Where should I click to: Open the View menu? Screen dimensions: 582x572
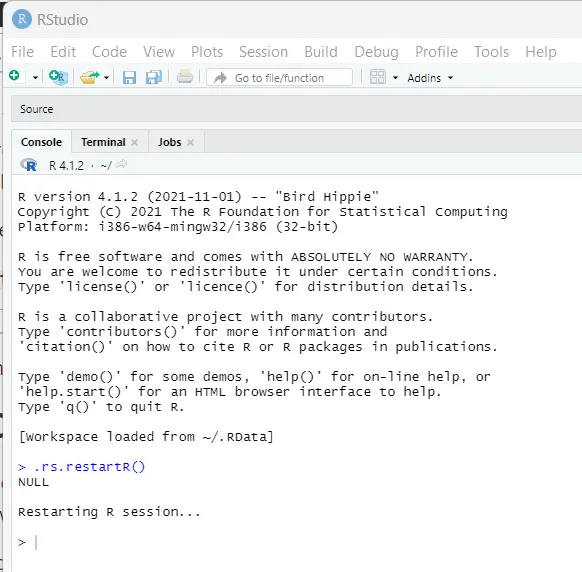(x=159, y=52)
